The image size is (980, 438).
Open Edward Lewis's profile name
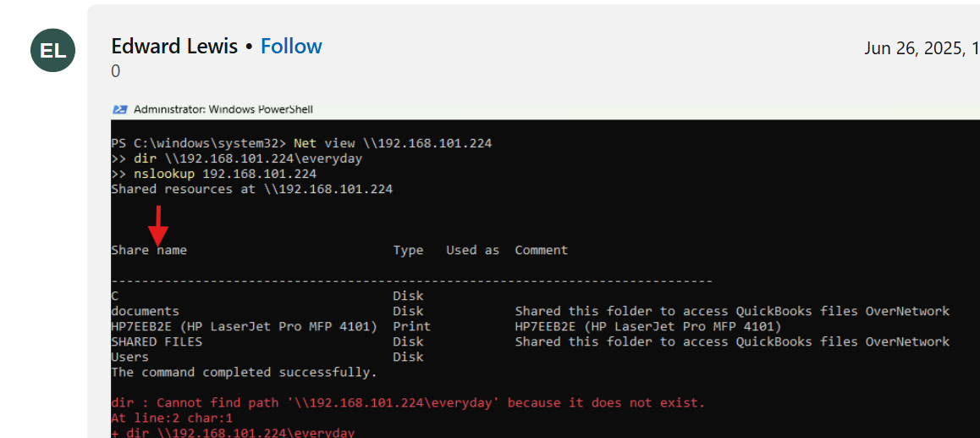point(174,47)
